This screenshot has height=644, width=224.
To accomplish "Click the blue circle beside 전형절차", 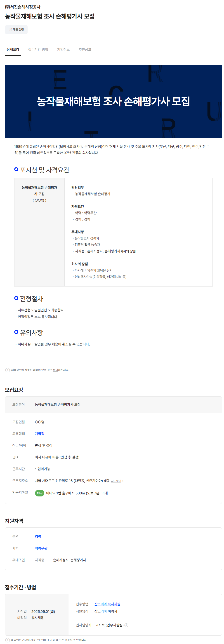I will coord(16,298).
